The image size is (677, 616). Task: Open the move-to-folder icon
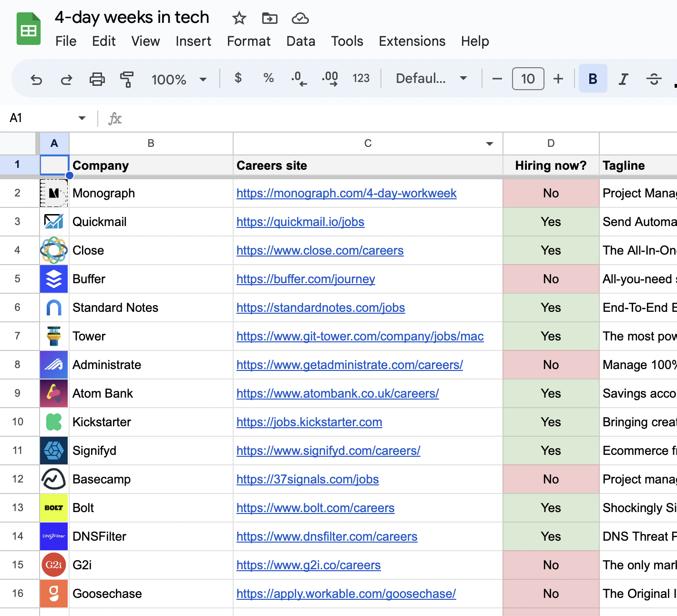point(269,18)
